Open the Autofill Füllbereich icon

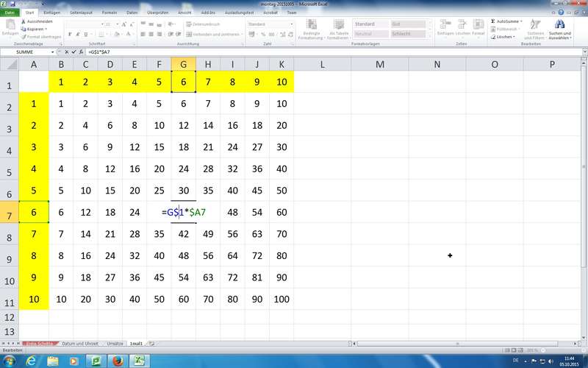click(493, 29)
